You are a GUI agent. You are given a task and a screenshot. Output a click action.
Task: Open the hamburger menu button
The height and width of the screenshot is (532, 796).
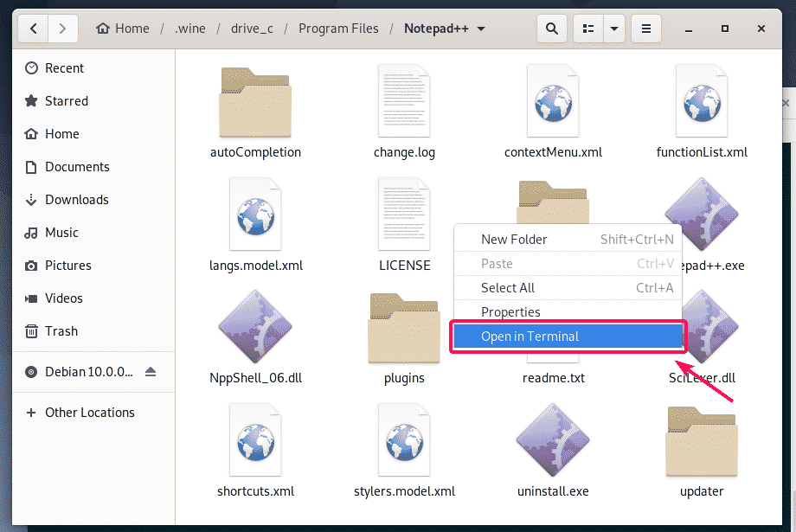[x=646, y=29]
